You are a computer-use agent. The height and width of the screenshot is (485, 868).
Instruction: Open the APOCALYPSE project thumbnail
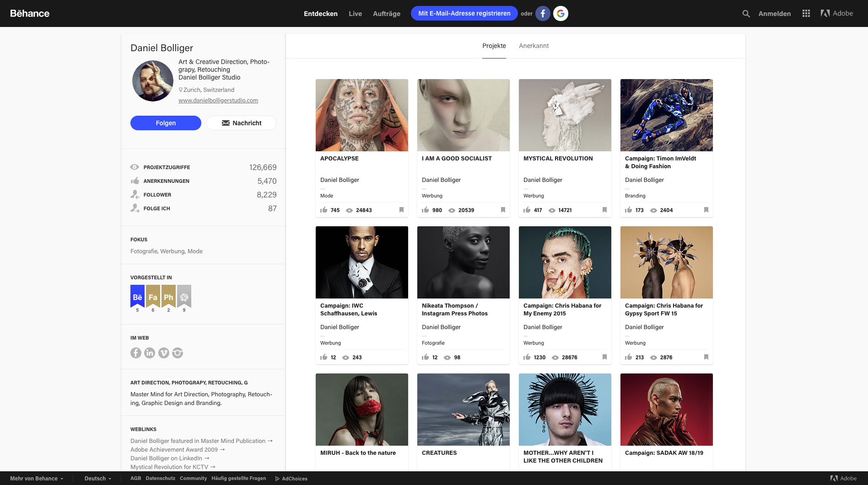362,115
